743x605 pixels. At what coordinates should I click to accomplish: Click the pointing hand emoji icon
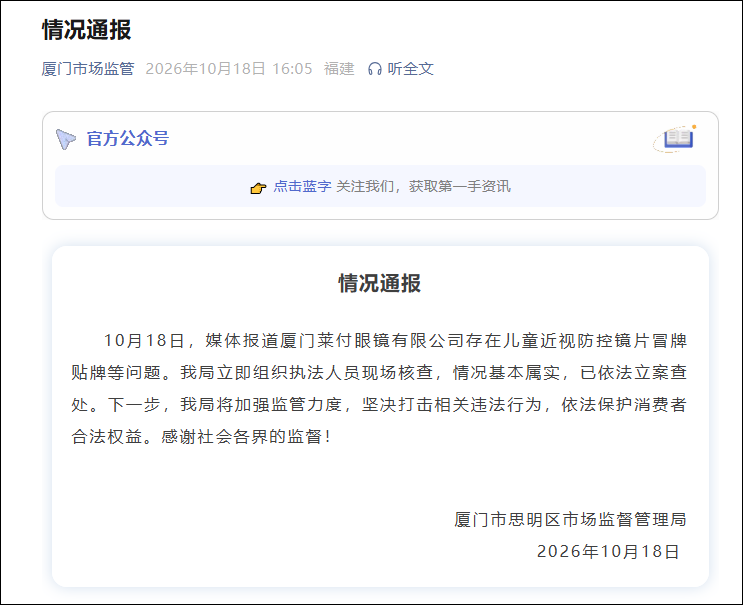[x=258, y=188]
